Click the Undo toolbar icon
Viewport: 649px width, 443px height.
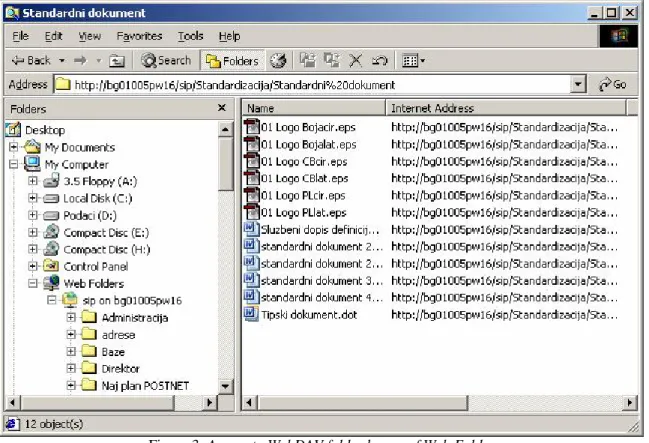click(x=379, y=60)
